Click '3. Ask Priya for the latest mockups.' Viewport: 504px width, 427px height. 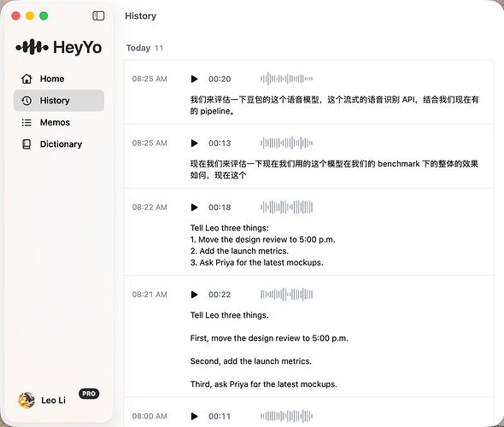pos(257,262)
